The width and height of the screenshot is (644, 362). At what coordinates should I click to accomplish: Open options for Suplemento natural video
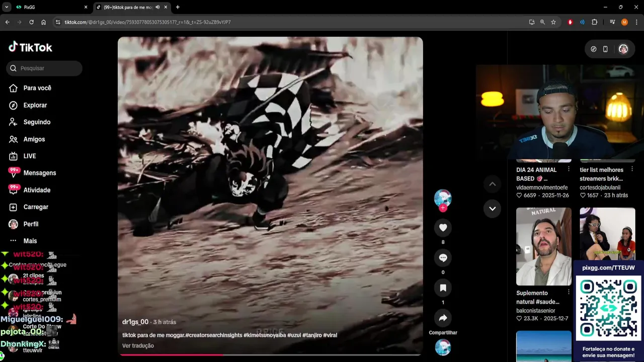coord(569,292)
